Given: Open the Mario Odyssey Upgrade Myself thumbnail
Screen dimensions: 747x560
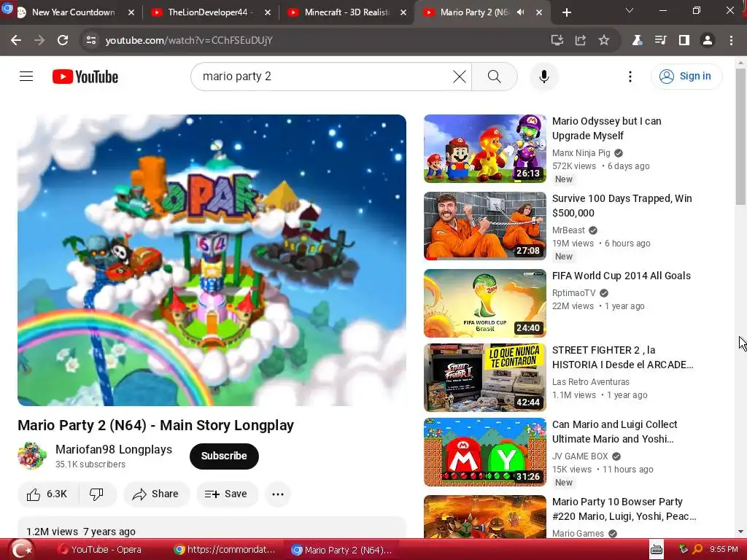Looking at the screenshot, I should click(x=485, y=149).
